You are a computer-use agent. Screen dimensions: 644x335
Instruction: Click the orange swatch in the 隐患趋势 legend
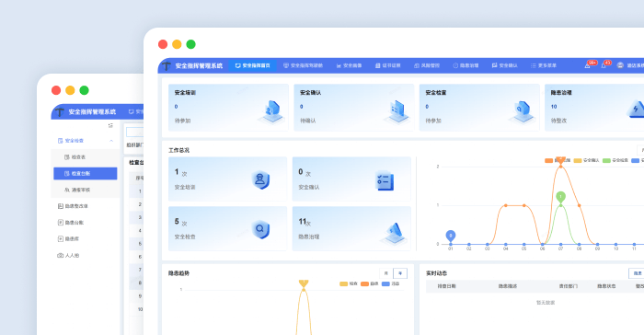point(364,283)
